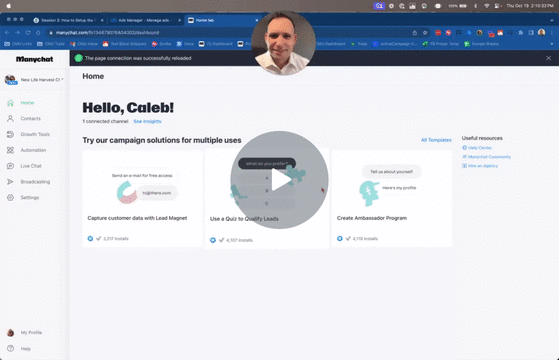
Task: Click the Bluetooth icon in menu bar
Action: coord(475,6)
